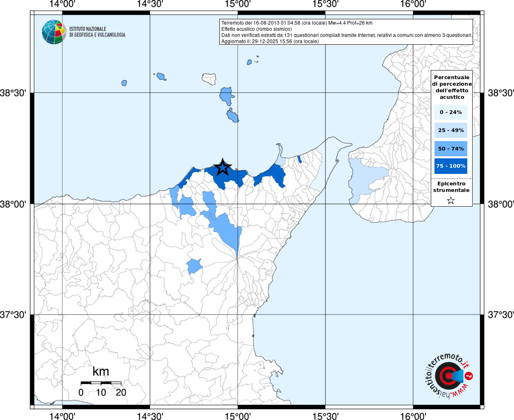
Task: Click the 25 - 49% legend swatch
Action: pyautogui.click(x=450, y=130)
